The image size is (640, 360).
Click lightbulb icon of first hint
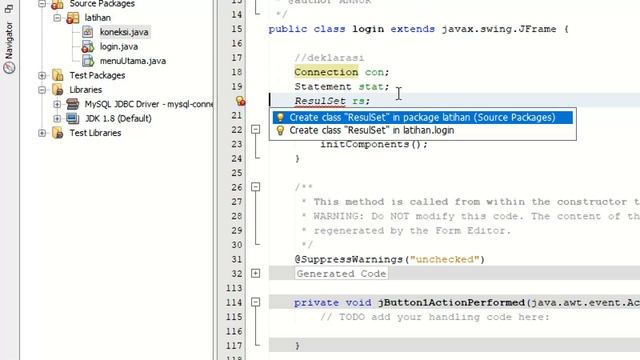coord(280,118)
